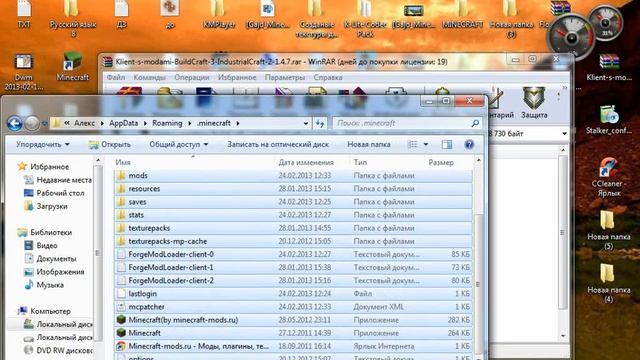This screenshot has height=360, width=640.
Task: Select the Русский язык 8 desktop folder
Action: tap(73, 19)
